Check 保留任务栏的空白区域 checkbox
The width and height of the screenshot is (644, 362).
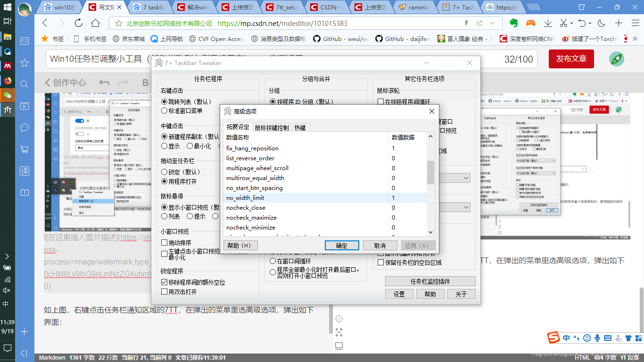[410, 263]
